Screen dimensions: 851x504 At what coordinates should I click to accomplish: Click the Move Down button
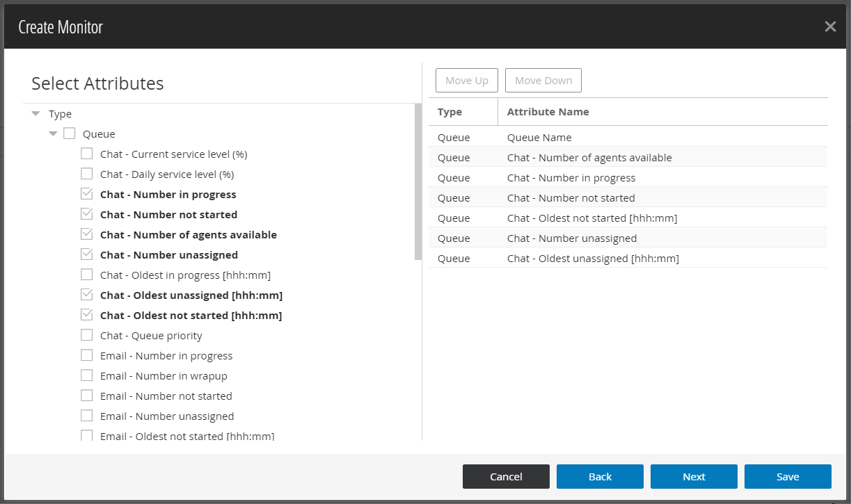543,80
